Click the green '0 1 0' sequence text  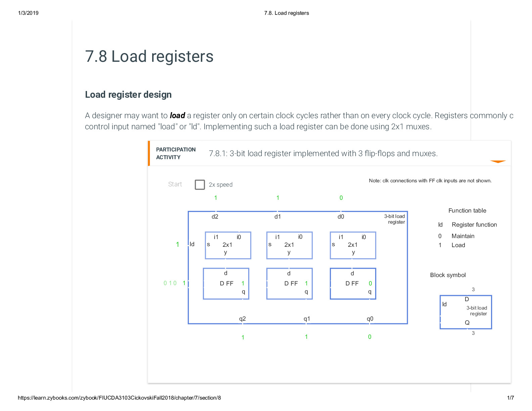pyautogui.click(x=170, y=283)
